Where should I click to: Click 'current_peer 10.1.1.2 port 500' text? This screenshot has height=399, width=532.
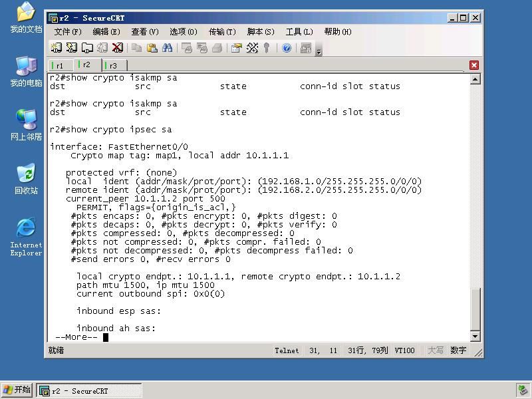point(146,199)
